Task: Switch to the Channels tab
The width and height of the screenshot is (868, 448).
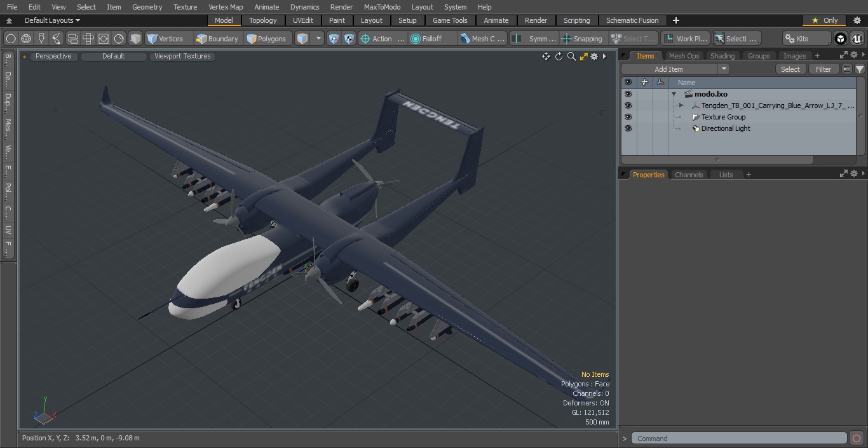Action: (689, 175)
